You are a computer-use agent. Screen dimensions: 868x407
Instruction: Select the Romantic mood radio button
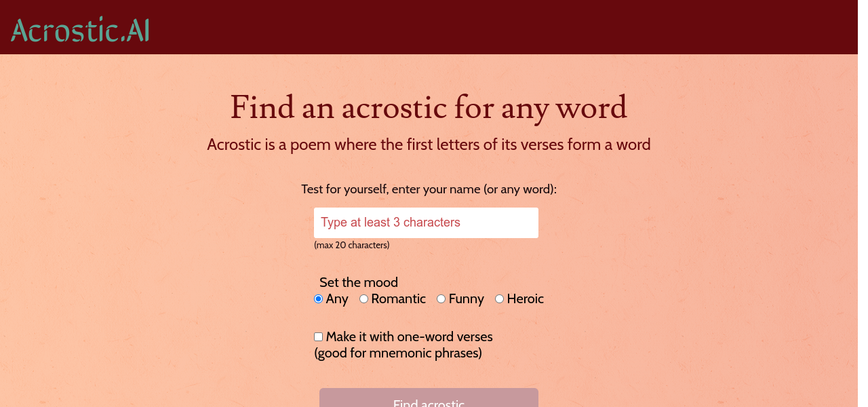point(364,299)
